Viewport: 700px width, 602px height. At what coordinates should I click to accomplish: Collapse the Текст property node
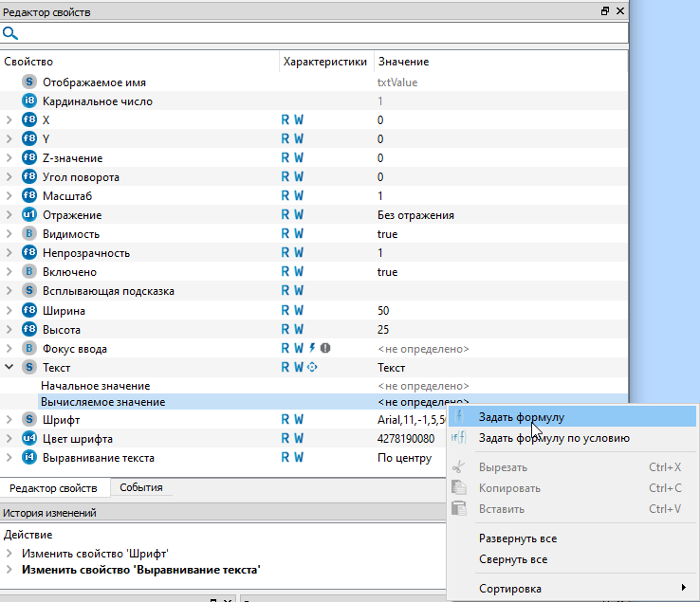coord(9,367)
